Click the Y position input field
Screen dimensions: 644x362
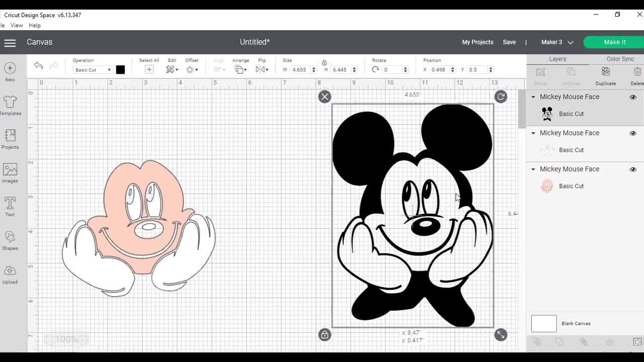tap(476, 70)
